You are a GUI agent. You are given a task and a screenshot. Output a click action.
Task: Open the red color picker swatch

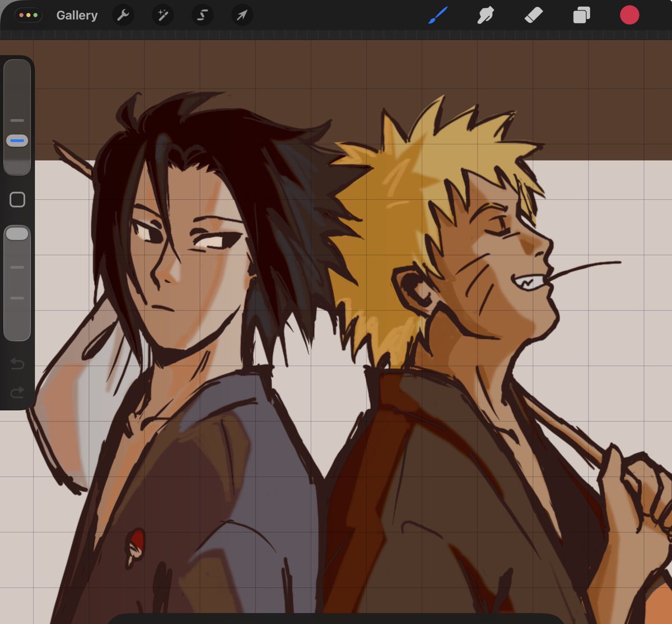[629, 15]
